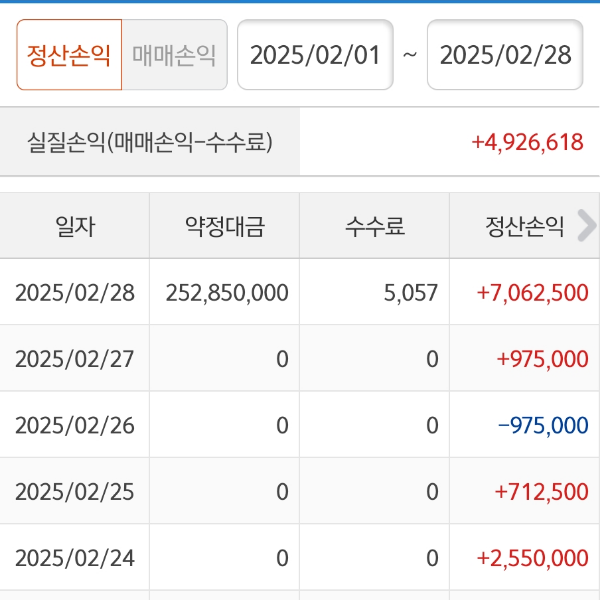600x600 pixels.
Task: Select the 2025/02/24 row date
Action: [x=75, y=558]
